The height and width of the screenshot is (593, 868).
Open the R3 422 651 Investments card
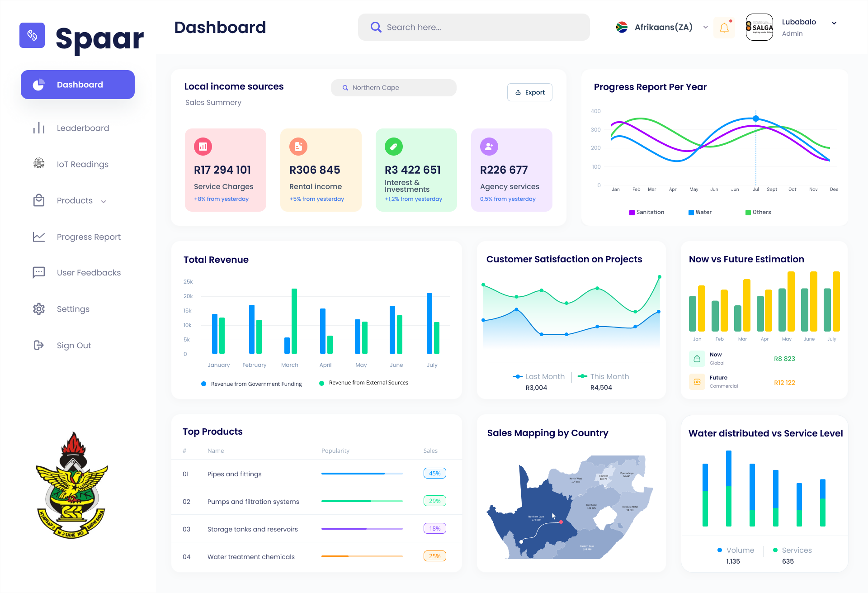(x=416, y=170)
